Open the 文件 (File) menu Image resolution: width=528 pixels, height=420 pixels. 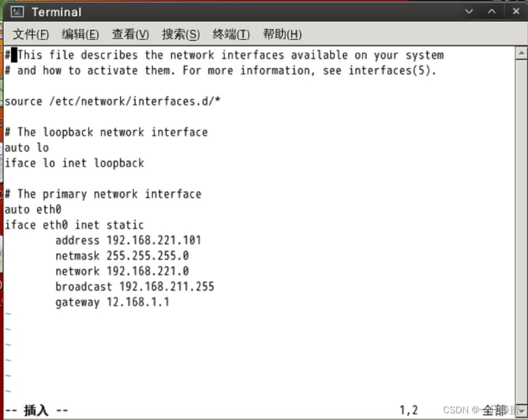[30, 34]
